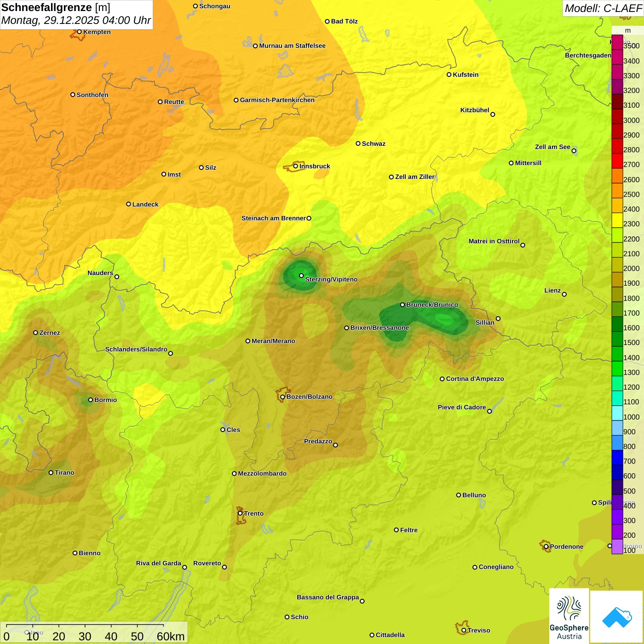Select the Trento location marker
Viewport: 644px width, 644px height.
tap(240, 513)
